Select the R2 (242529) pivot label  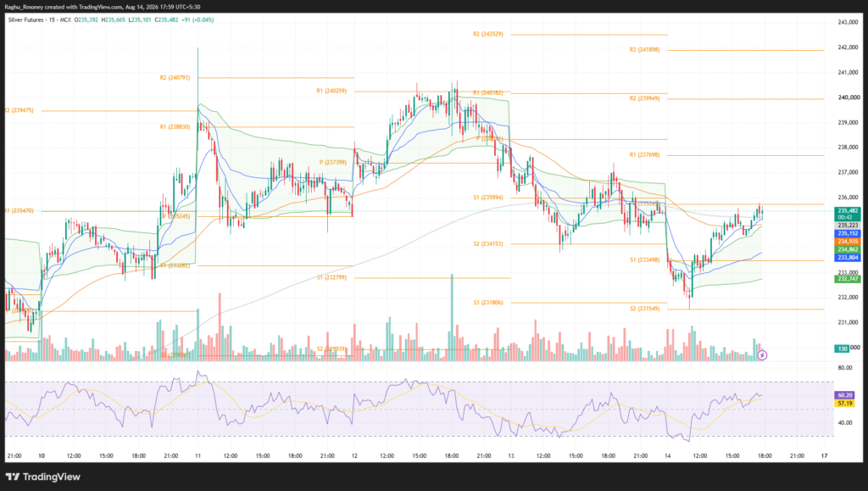[487, 34]
